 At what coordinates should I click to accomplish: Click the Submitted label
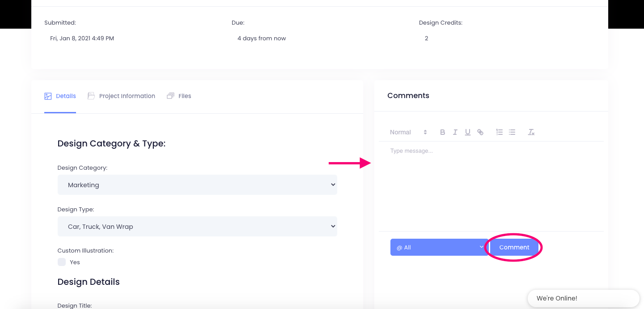click(60, 22)
